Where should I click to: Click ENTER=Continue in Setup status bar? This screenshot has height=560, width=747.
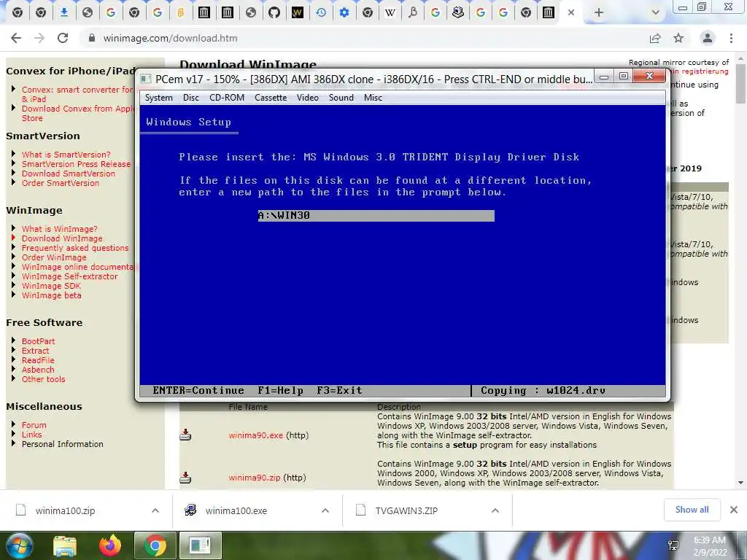tap(198, 391)
